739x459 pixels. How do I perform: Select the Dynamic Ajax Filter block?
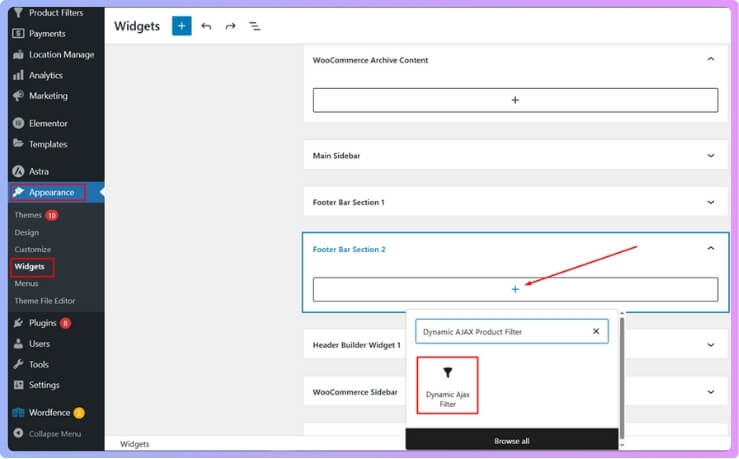(447, 385)
